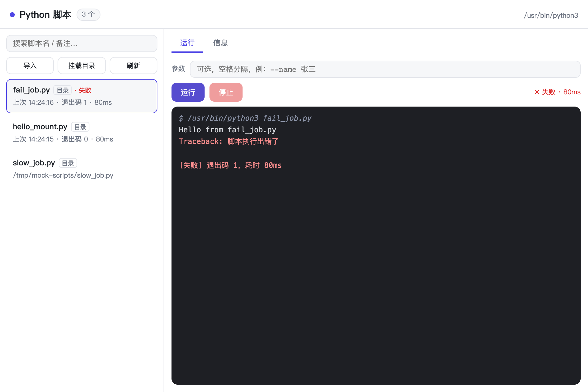Select the fail_job.py script entry
The image size is (588, 392).
point(82,96)
